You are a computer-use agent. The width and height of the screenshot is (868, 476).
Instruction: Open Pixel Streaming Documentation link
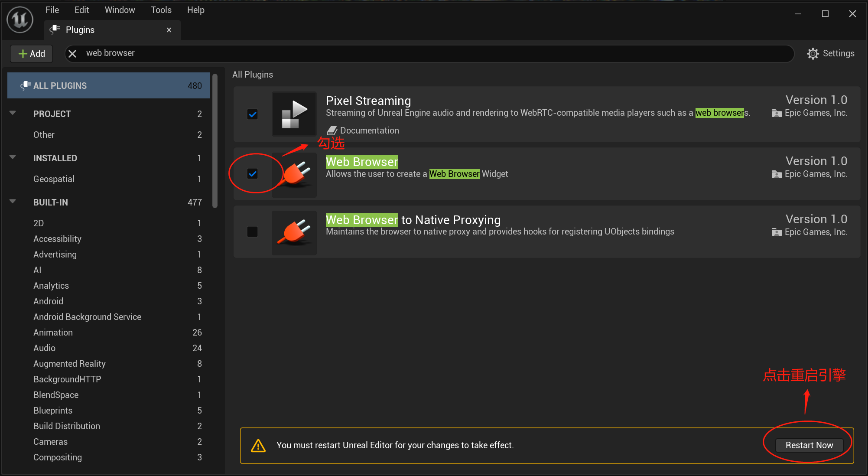click(x=363, y=130)
